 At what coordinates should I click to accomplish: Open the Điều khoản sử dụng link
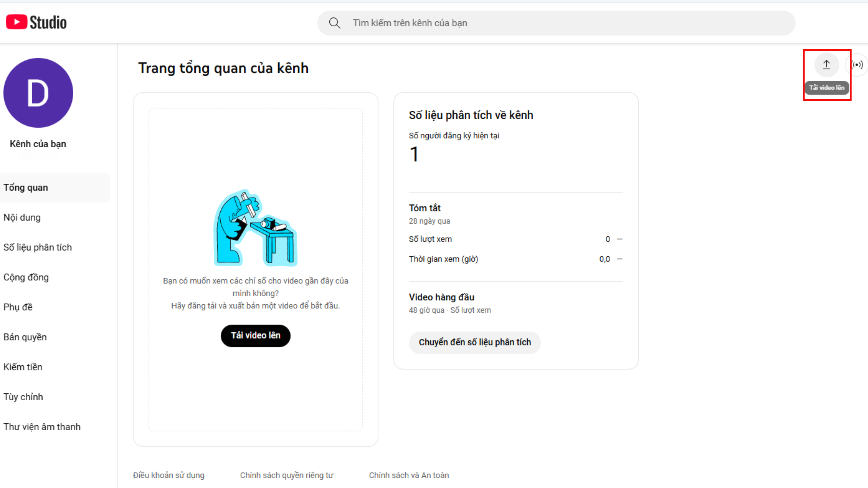[x=169, y=475]
